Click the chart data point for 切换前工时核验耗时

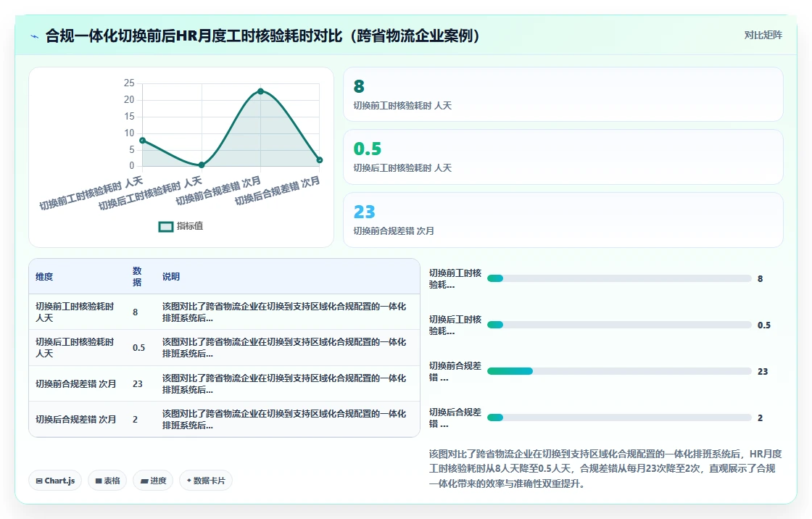pyautogui.click(x=142, y=141)
